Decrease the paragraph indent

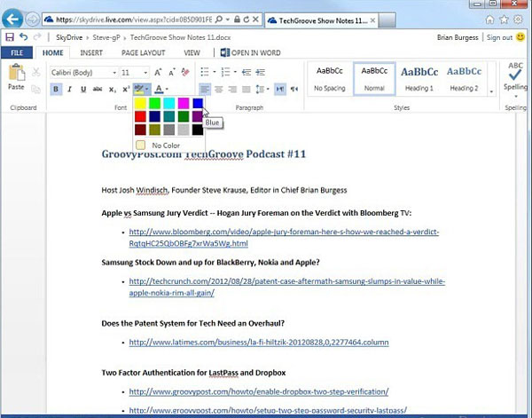(246, 72)
